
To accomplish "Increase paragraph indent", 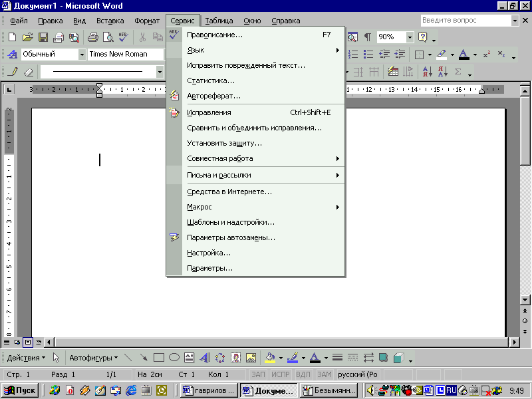I will pyautogui.click(x=400, y=55).
